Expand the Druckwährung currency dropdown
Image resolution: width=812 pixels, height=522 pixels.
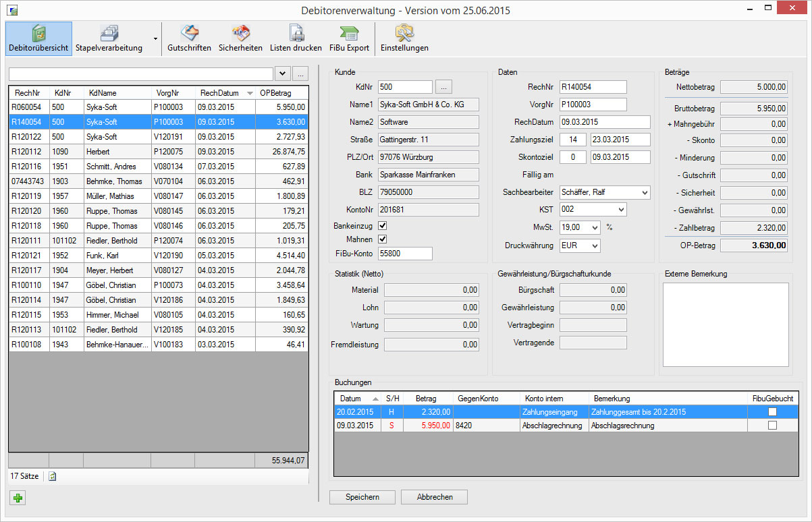pos(594,245)
